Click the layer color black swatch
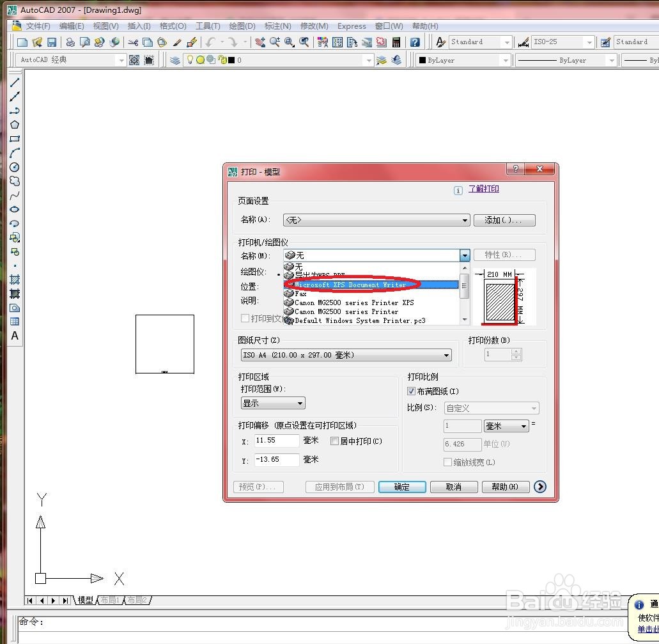 pos(231,60)
